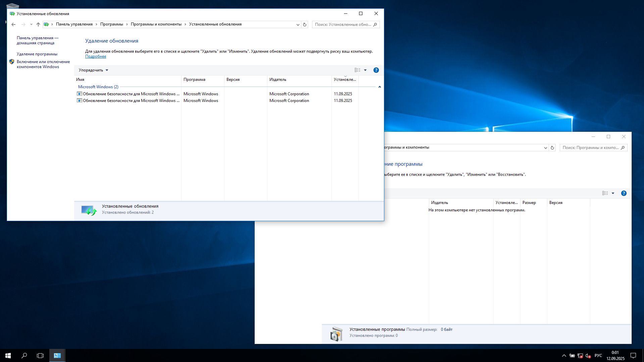Open recent locations dropdown arrow
The image size is (644, 362).
tap(31, 24)
